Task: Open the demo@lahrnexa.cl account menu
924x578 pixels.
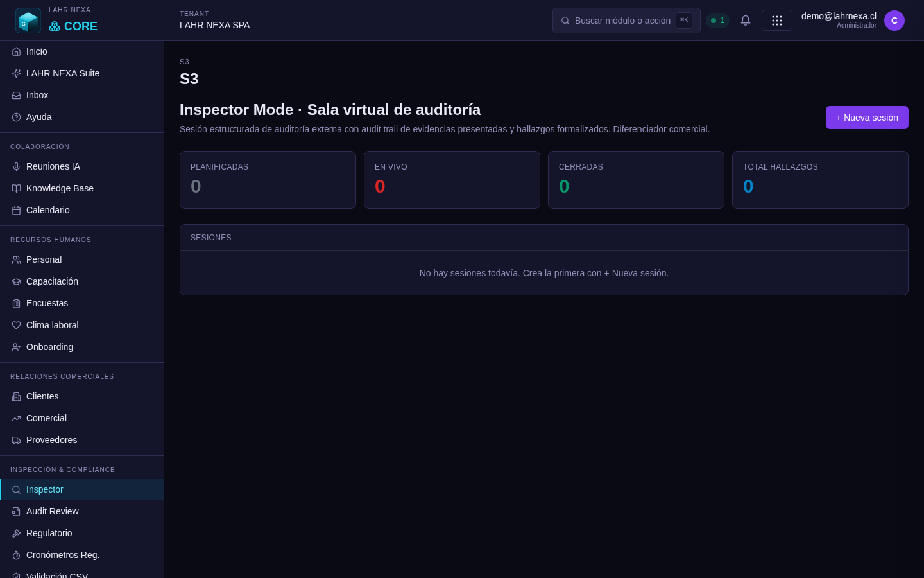Action: pos(839,20)
